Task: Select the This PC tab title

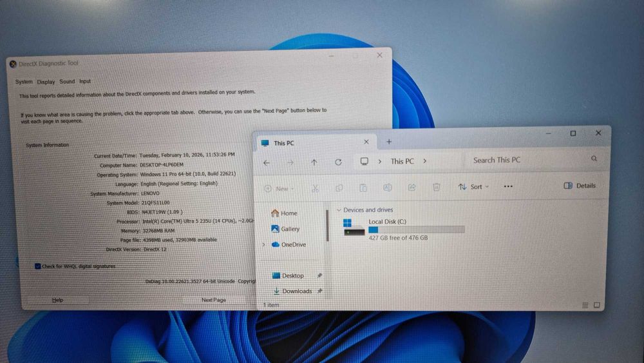Action: pyautogui.click(x=284, y=143)
